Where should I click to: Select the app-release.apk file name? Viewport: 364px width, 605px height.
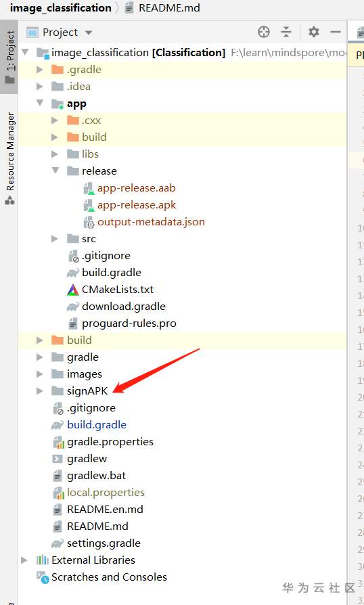click(137, 205)
